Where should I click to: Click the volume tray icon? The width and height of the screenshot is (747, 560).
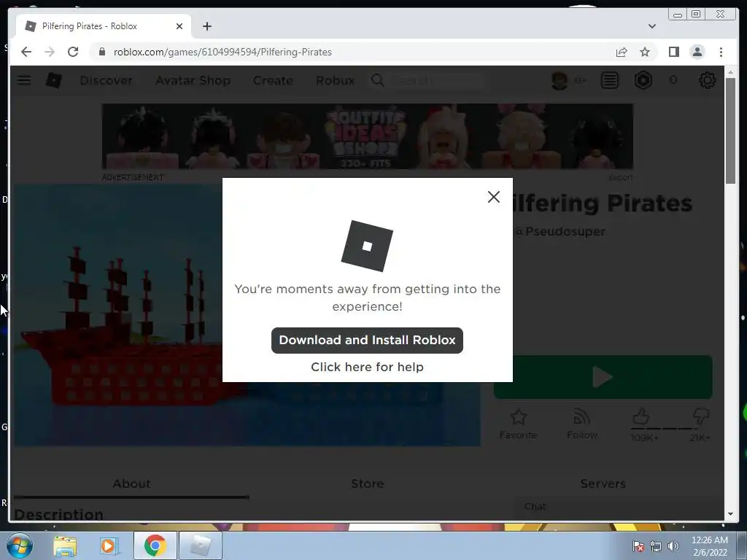[x=673, y=546]
